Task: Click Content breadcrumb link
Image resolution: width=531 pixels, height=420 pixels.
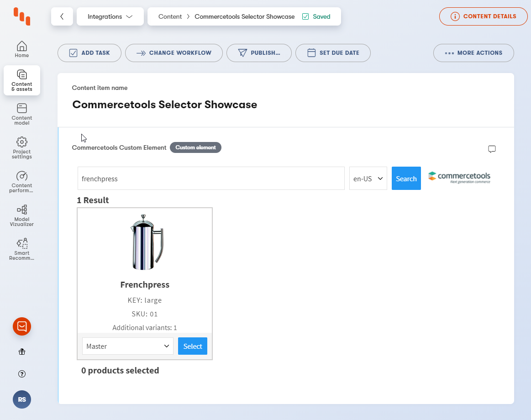Action: click(x=170, y=16)
